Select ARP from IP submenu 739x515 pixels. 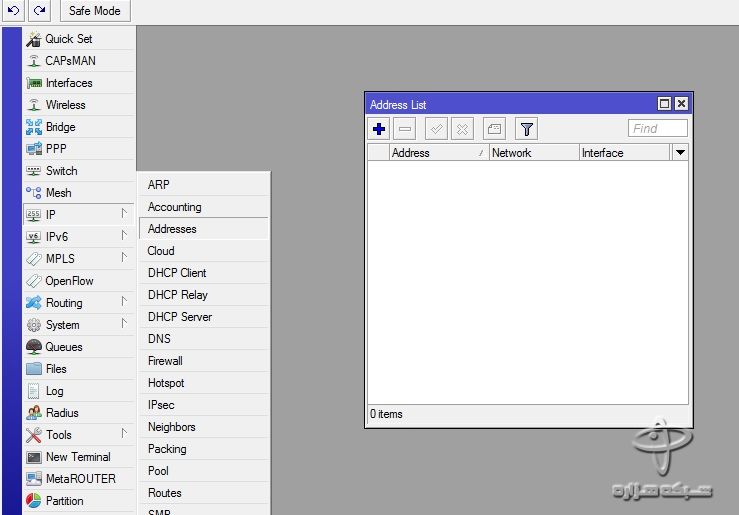[204, 185]
